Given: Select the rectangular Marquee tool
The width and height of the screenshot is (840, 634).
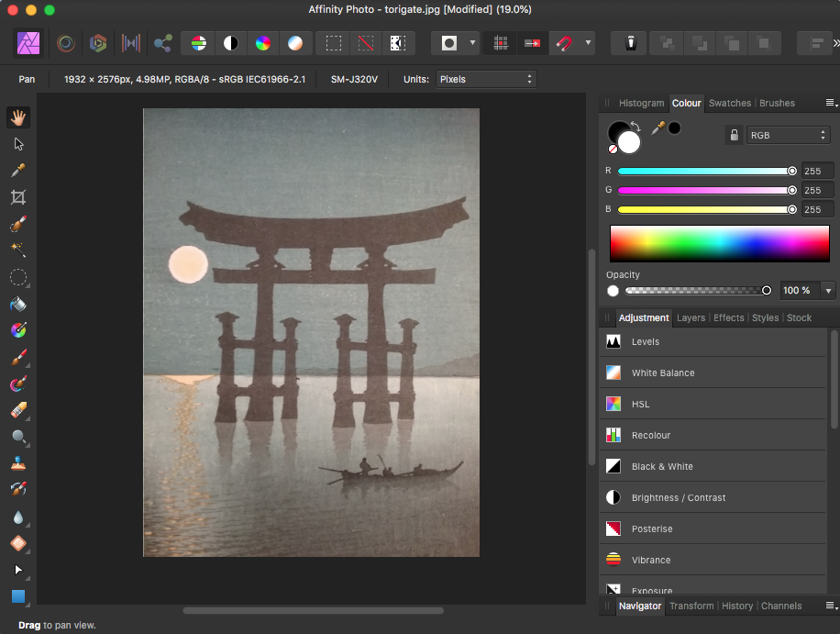Looking at the screenshot, I should tap(333, 41).
